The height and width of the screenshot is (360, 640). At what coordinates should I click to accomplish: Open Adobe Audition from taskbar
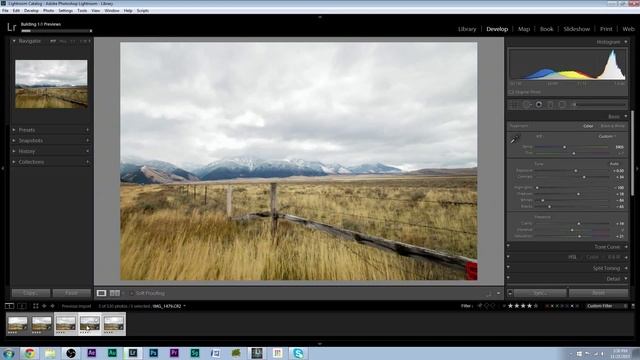(112, 353)
